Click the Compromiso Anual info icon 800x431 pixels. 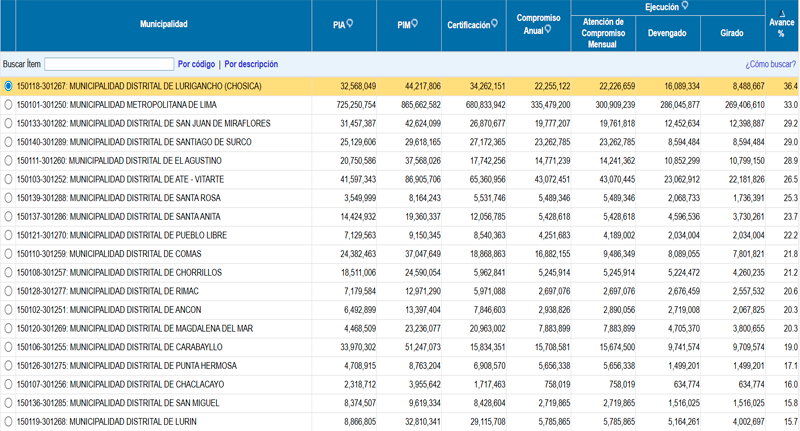tap(548, 29)
